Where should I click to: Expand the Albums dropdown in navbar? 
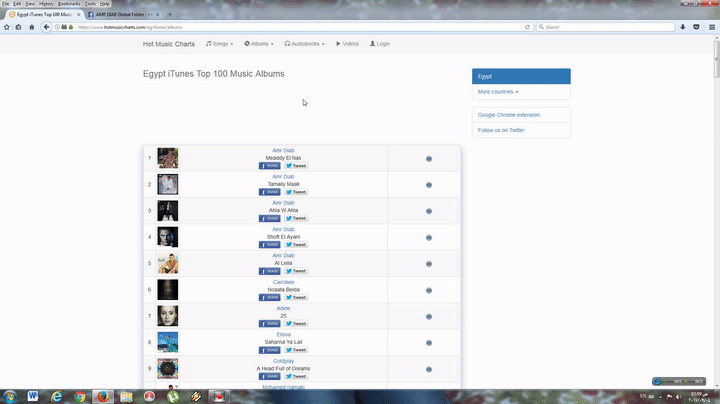(259, 44)
